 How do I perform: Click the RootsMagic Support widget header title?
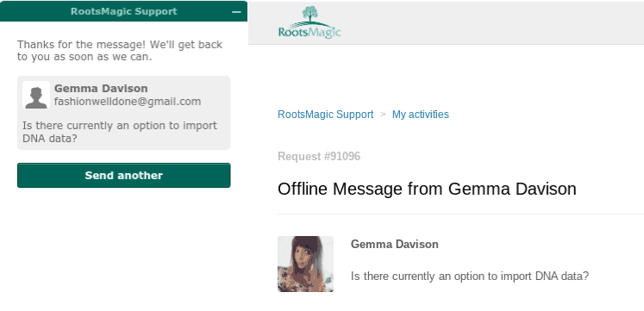point(123,11)
